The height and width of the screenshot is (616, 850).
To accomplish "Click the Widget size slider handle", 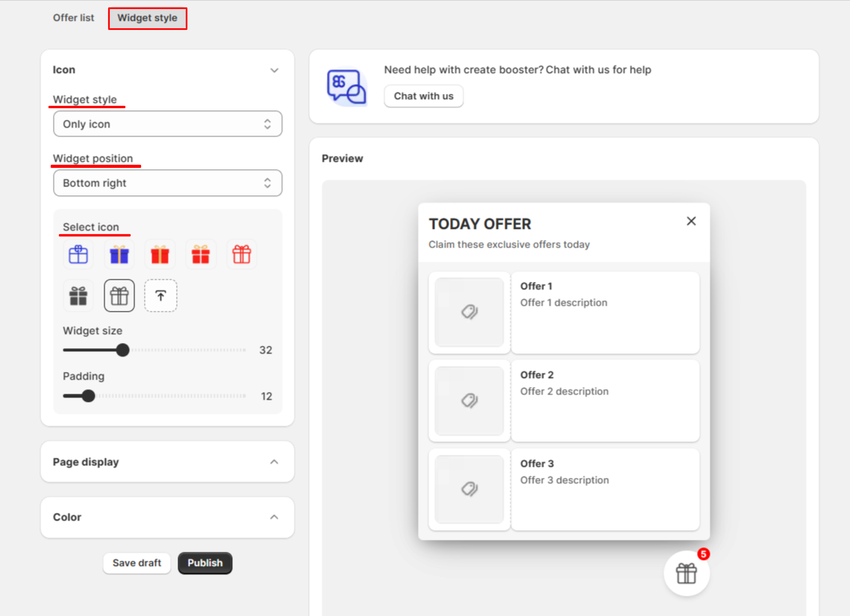I will point(123,350).
